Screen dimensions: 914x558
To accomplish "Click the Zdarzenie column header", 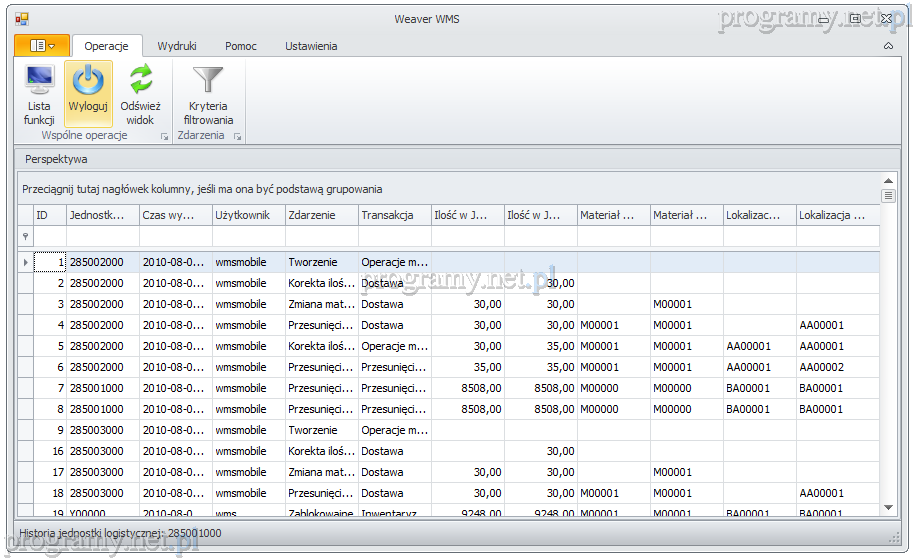I will pos(320,215).
